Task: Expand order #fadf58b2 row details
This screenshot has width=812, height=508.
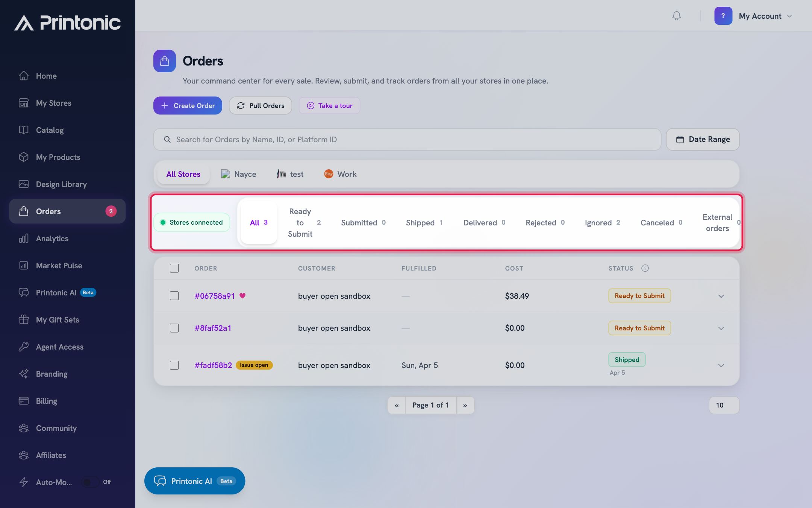Action: coord(721,365)
